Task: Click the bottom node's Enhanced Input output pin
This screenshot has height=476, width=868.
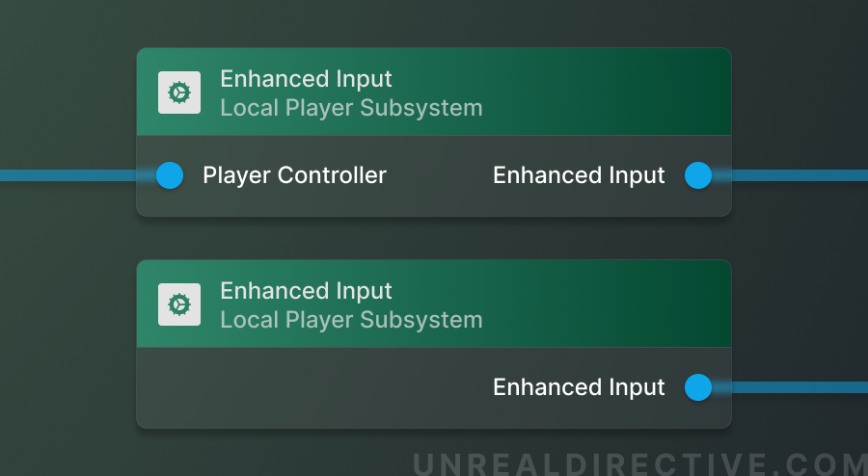Action: [698, 387]
